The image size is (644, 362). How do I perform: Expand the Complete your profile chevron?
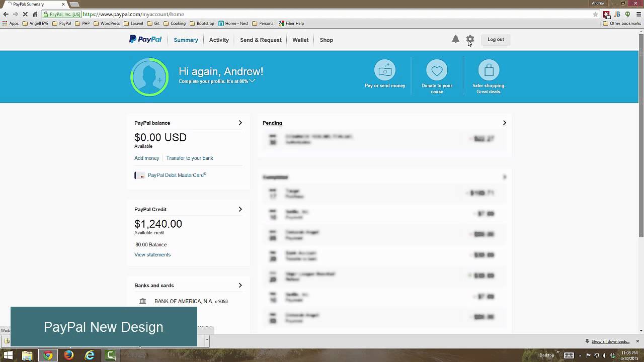pos(252,81)
